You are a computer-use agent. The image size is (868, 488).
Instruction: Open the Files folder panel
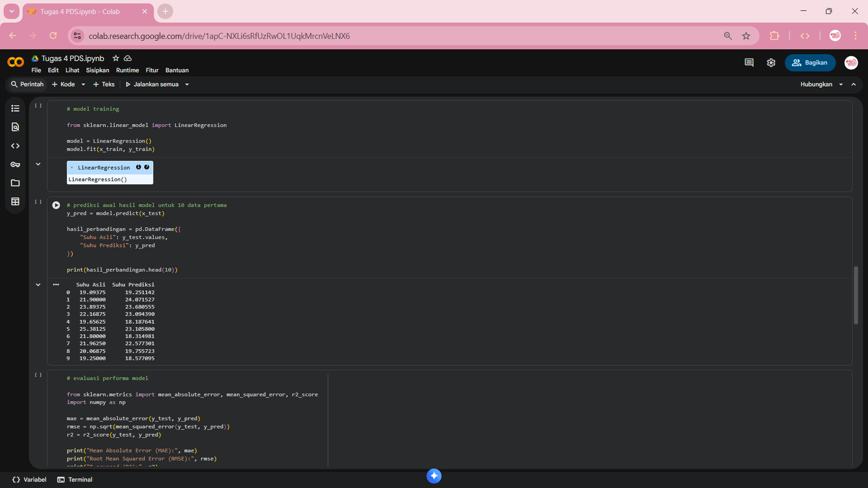tap(15, 183)
